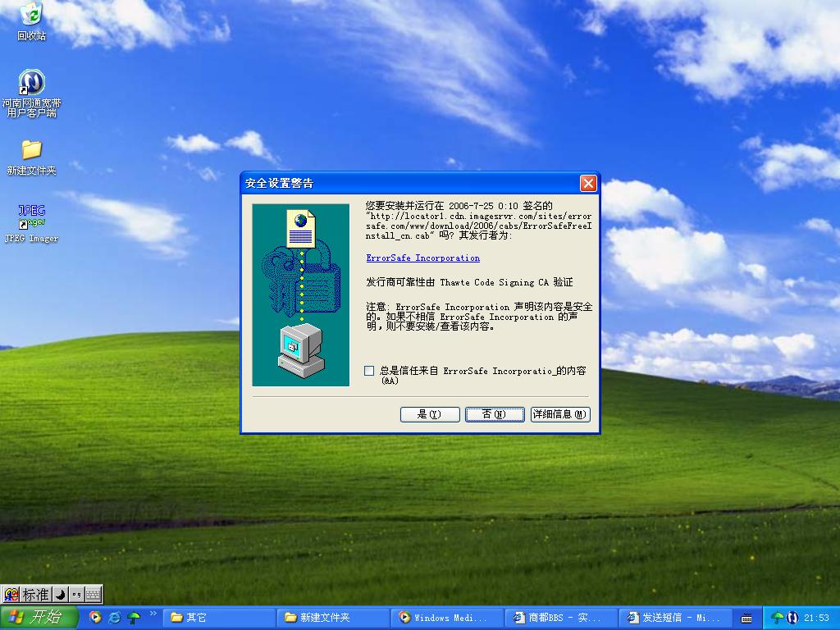Check 总是信任来自 ErrorSafe Incorporation 的内容 checkbox
The image size is (840, 630).
[x=369, y=371]
